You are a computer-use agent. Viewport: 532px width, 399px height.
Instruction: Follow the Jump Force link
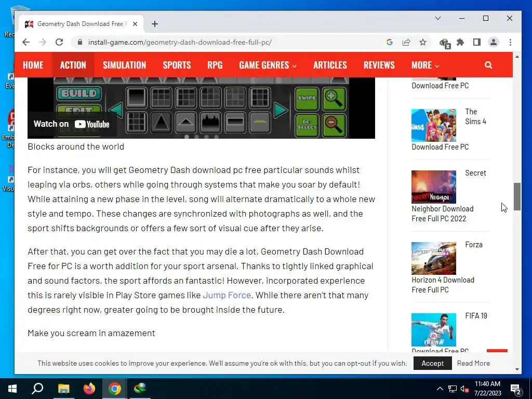click(227, 295)
